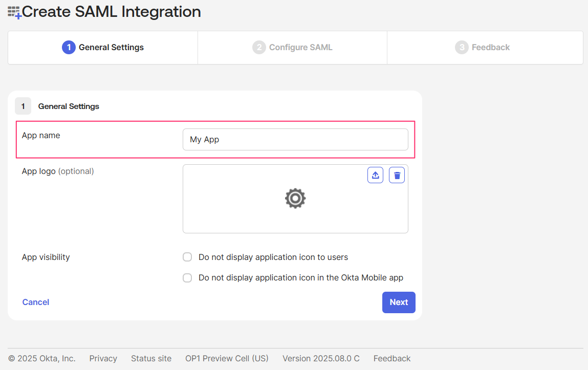The width and height of the screenshot is (588, 370).
Task: Click the Create SAML Integration header icon
Action: pos(14,12)
